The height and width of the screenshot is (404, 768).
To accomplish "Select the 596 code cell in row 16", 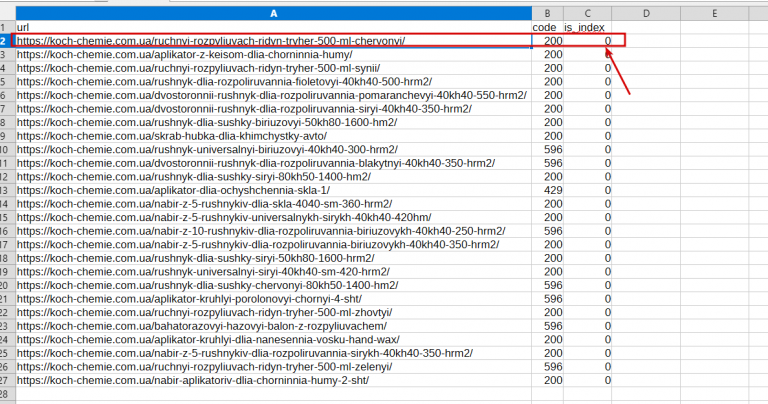I will [547, 231].
